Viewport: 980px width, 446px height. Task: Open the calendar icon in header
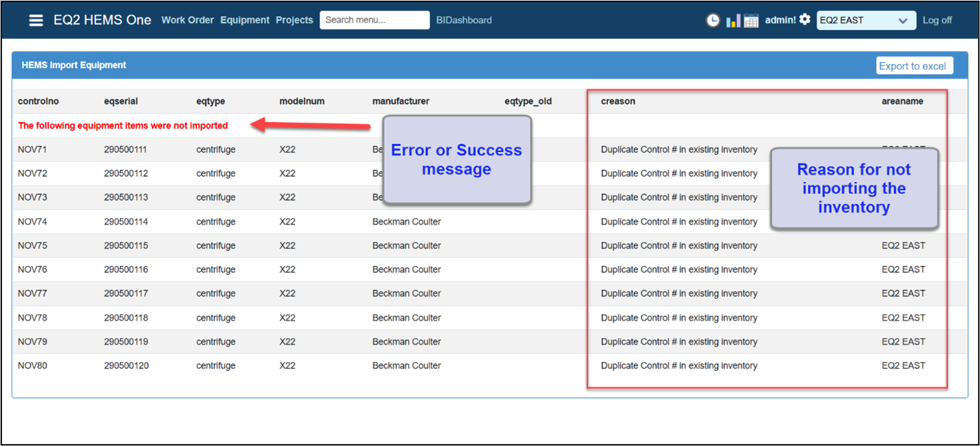[751, 20]
